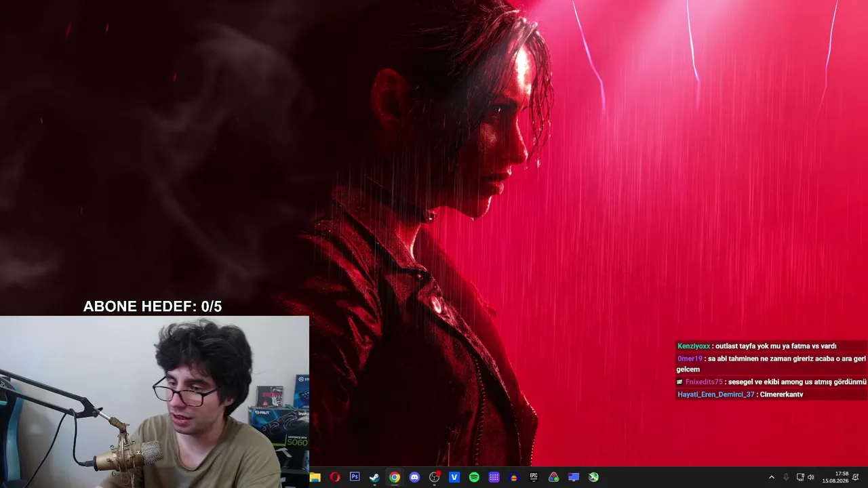The width and height of the screenshot is (868, 488).
Task: Launch the Opera browser taskbar icon
Action: tap(335, 477)
